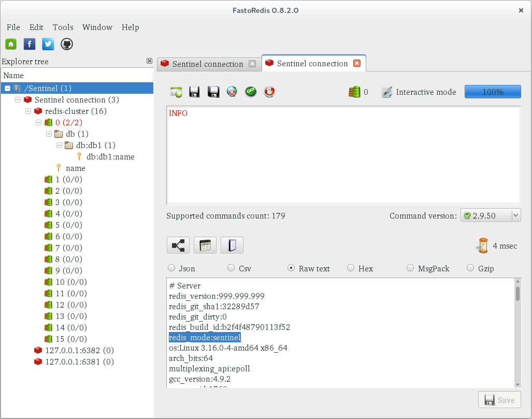Image resolution: width=532 pixels, height=419 pixels.
Task: Close the Explorer tree panel
Action: pos(149,61)
